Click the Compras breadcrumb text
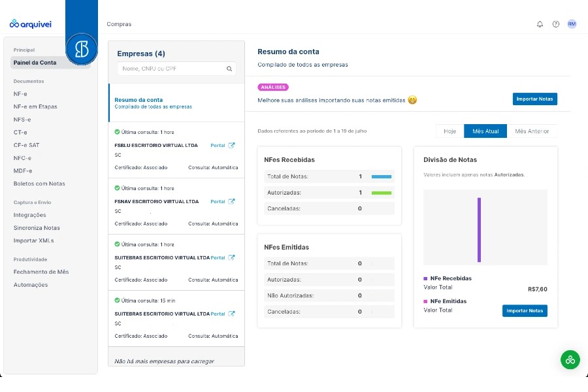This screenshot has width=588, height=392. (119, 24)
